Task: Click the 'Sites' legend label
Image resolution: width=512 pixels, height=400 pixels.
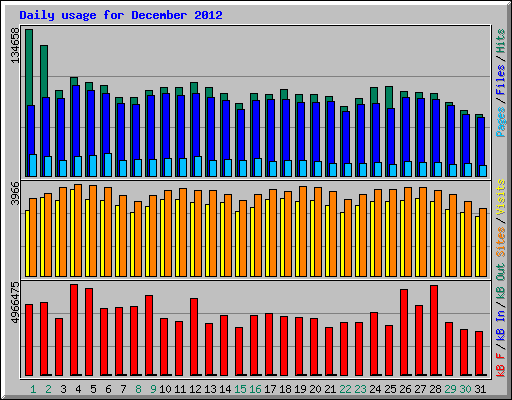Action: tap(501, 242)
